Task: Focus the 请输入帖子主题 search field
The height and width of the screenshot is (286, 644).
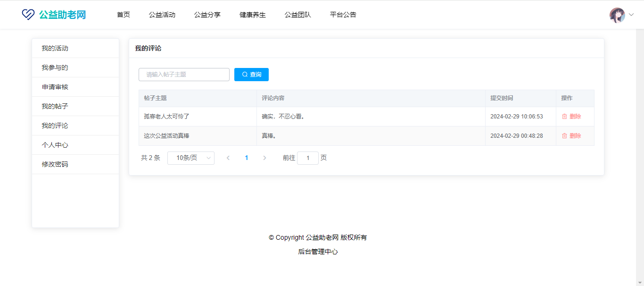Action: [184, 75]
